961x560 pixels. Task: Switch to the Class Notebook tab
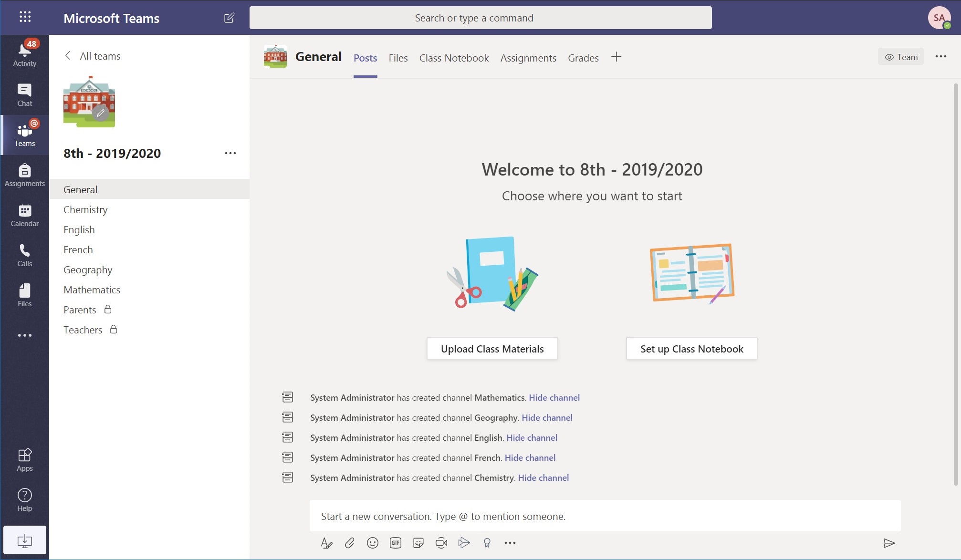[454, 58]
